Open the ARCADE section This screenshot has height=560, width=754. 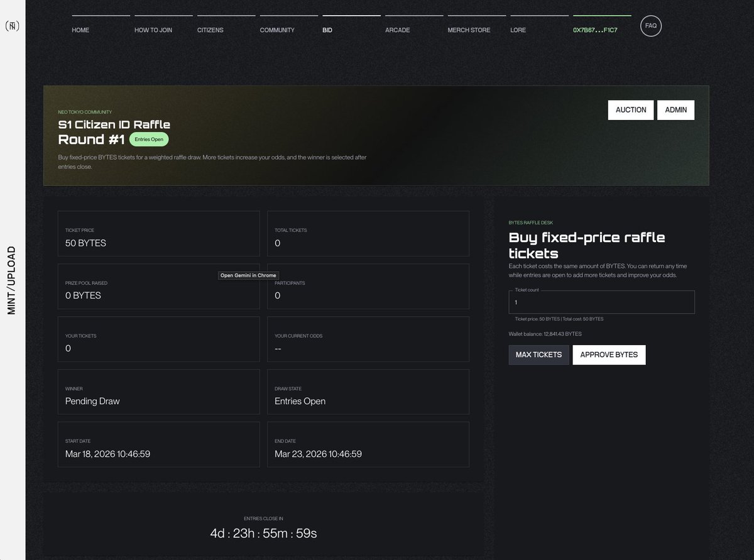coord(398,30)
